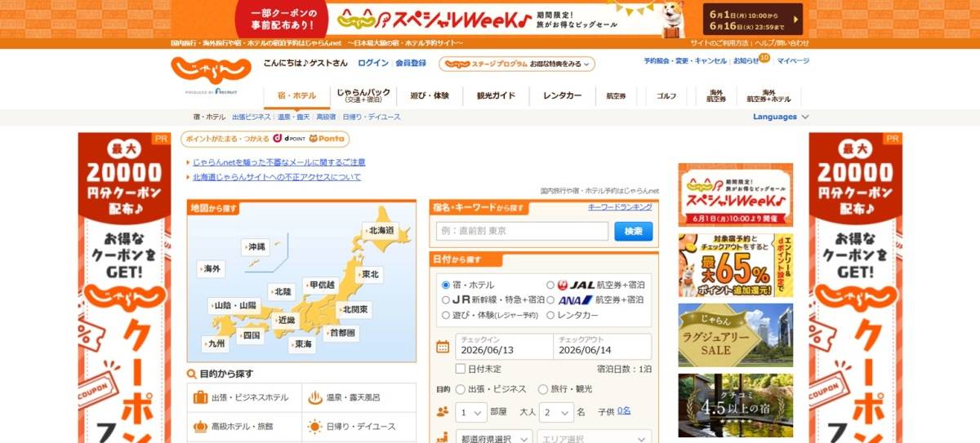Open the マイページ link

click(x=793, y=61)
